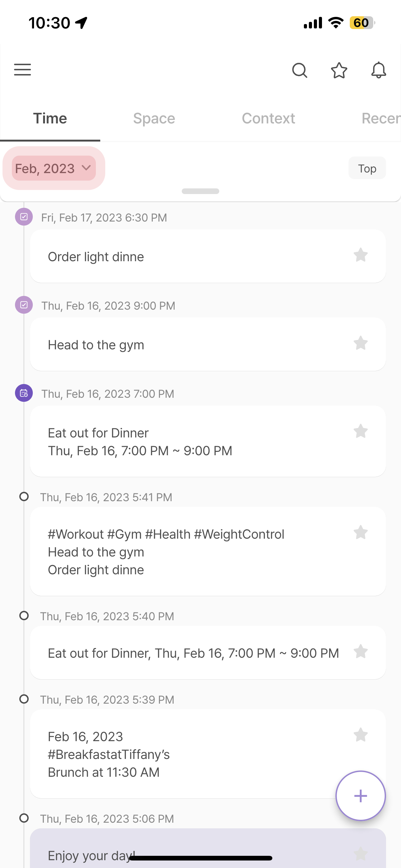Tap the purple plus add button
The image size is (401, 868).
[x=360, y=796]
